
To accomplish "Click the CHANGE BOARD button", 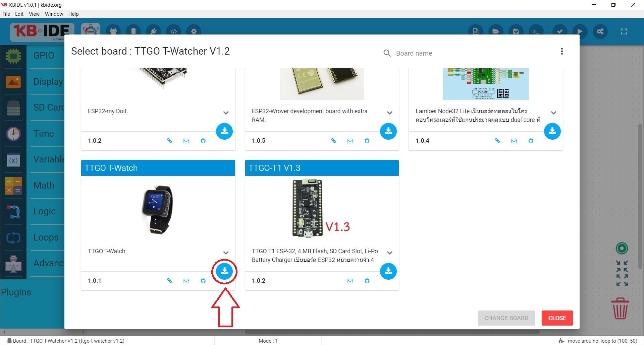I will [x=506, y=318].
